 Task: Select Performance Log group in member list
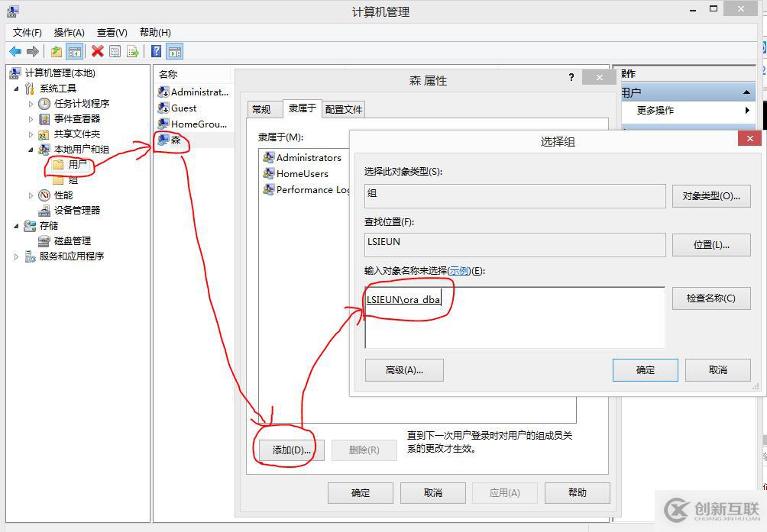(x=306, y=189)
